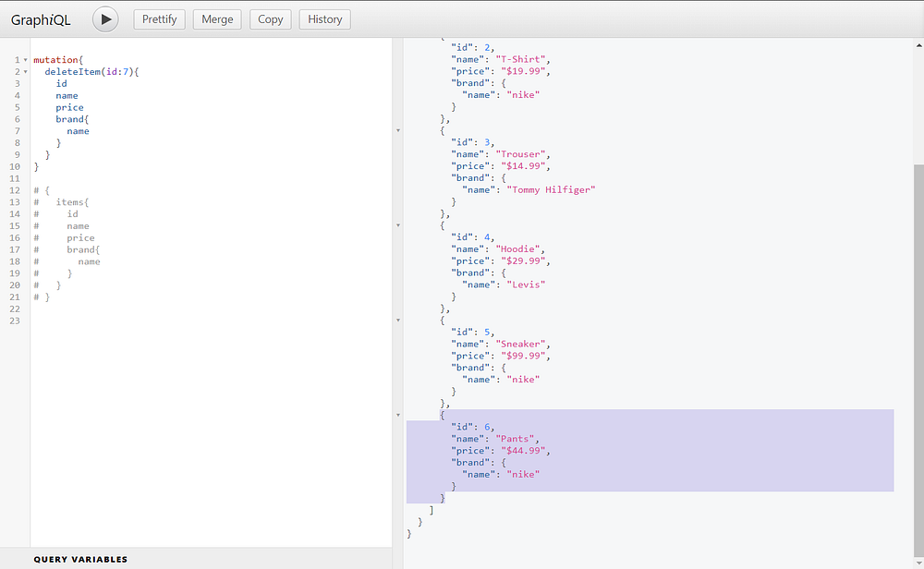
Task: Run the query with the play button
Action: [x=105, y=19]
